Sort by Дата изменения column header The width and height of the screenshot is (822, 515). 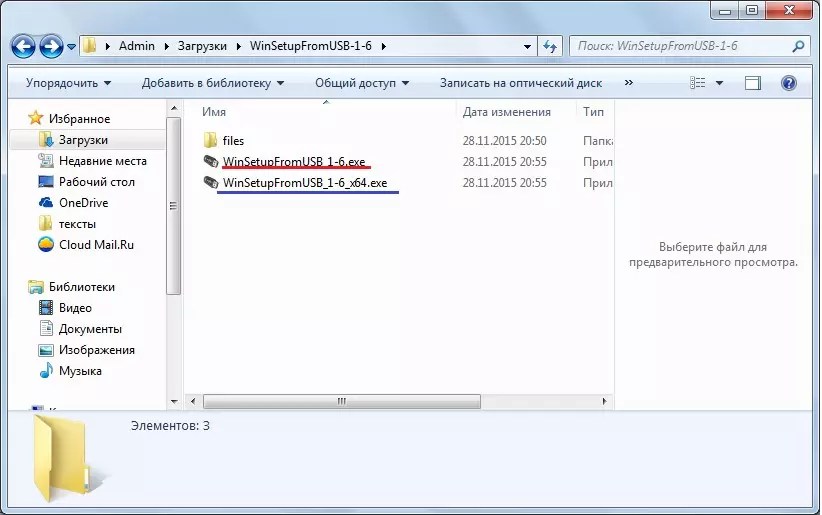(x=507, y=112)
